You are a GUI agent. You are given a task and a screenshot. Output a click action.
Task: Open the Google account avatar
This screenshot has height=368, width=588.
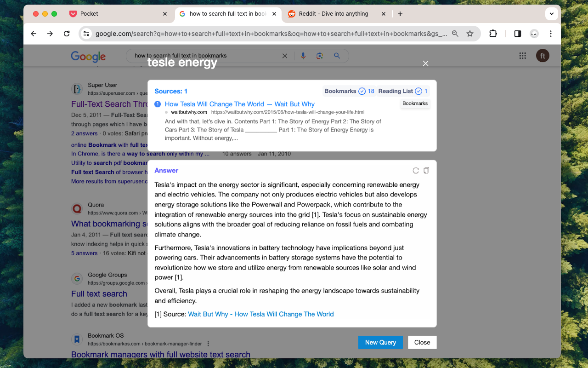543,56
